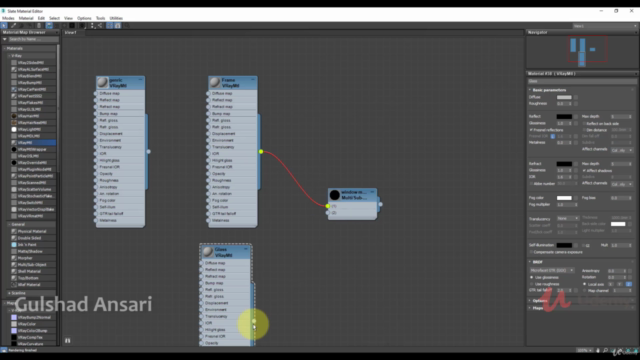640x360 pixels.
Task: Click Bump map socket on Frame node
Action: pyautogui.click(x=208, y=113)
